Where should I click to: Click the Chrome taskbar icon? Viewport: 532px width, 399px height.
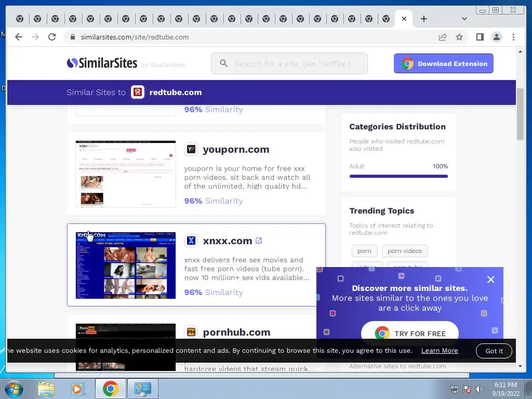[x=110, y=389]
